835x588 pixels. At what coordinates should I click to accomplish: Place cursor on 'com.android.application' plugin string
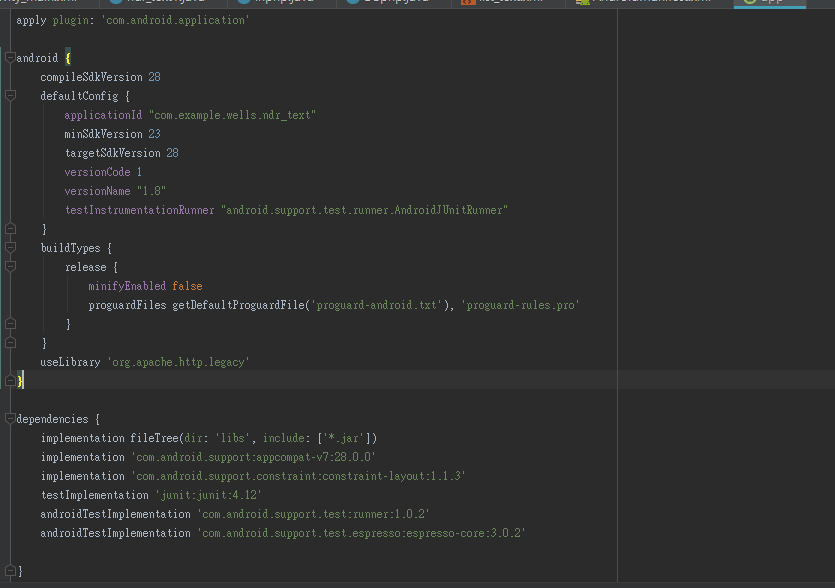click(175, 20)
